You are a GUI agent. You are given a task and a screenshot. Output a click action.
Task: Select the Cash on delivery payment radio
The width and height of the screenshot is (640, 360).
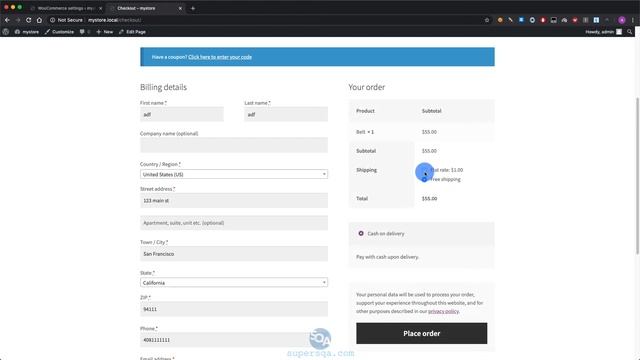(361, 233)
